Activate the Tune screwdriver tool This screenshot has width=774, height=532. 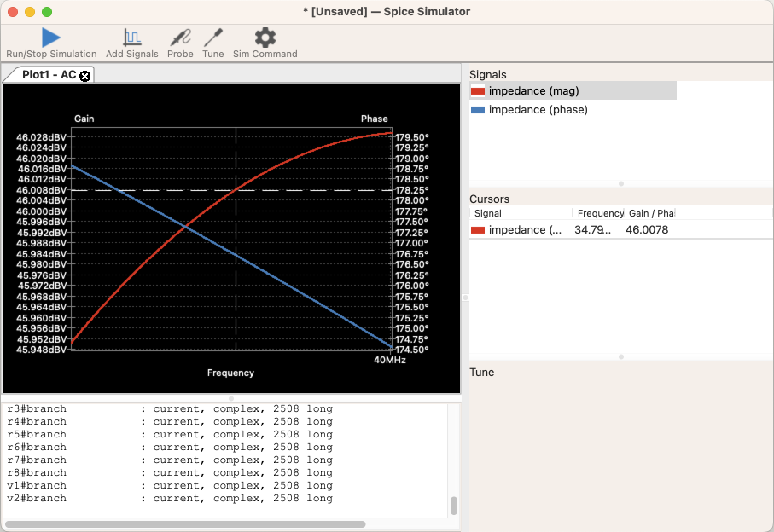tap(213, 38)
